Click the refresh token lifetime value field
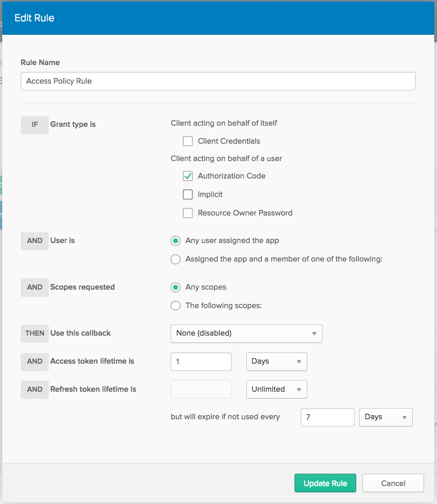Screen dimensions: 437x504 [x=201, y=390]
